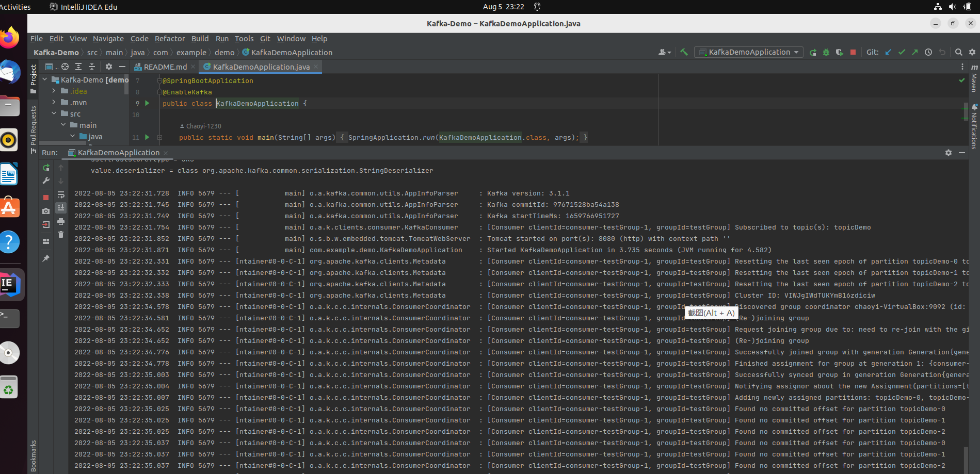Open Git Show History clock icon
The image size is (980, 474).
pos(928,52)
